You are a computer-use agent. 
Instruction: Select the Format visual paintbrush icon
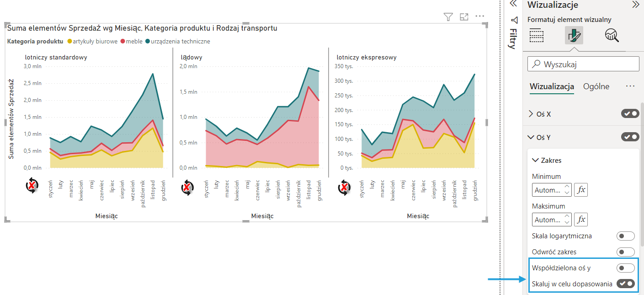(x=574, y=35)
